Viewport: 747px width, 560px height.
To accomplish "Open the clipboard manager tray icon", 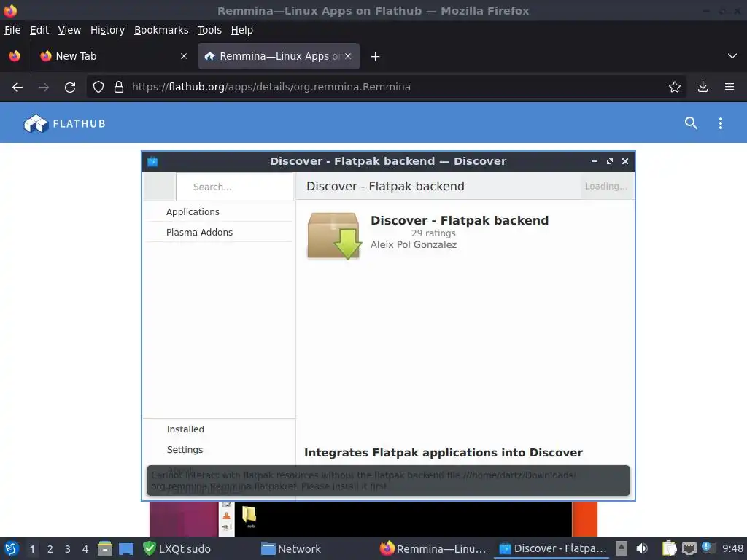I will pos(670,548).
